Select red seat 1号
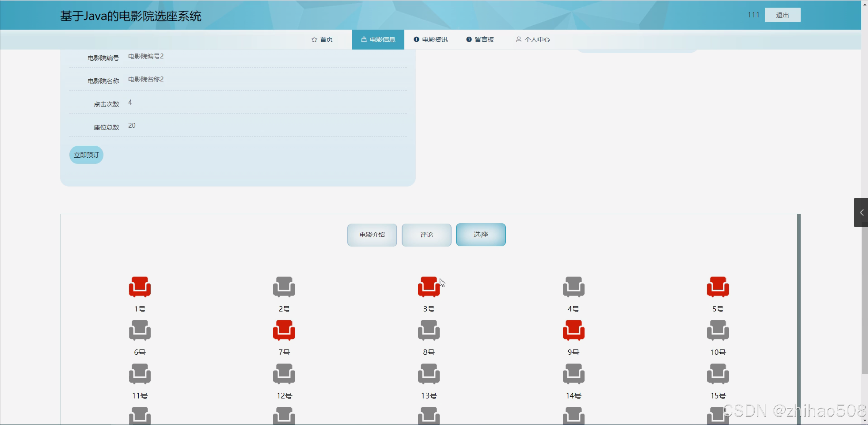Viewport: 868px width, 425px height. 139,287
